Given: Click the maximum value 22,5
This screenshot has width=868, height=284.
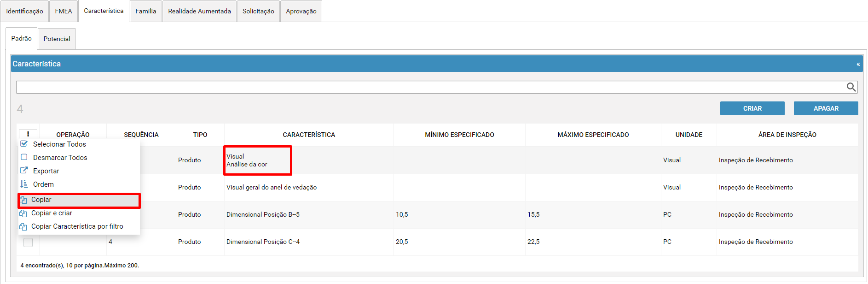Looking at the screenshot, I should 533,242.
